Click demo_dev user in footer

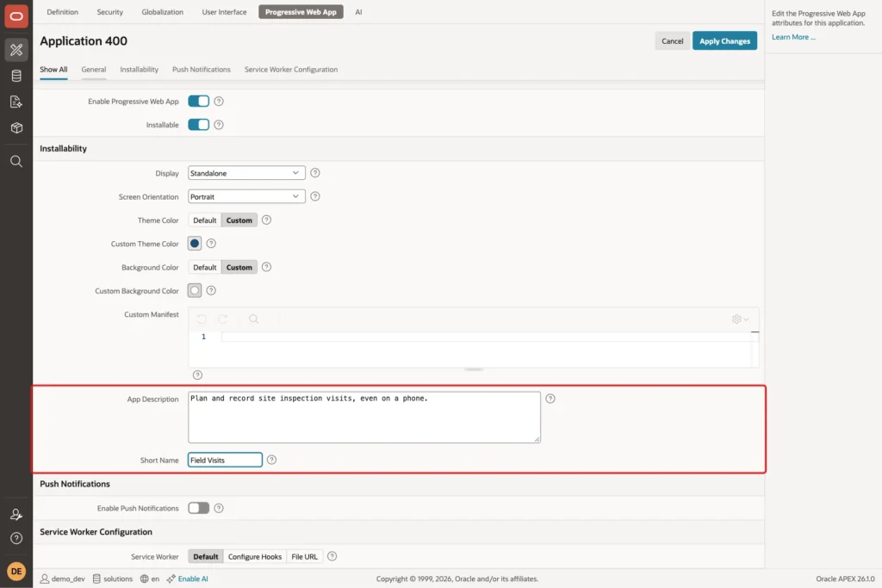coord(62,579)
